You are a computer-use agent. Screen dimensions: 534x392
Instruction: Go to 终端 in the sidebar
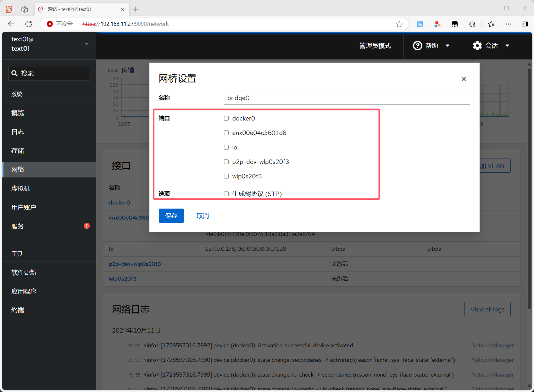[x=18, y=310]
